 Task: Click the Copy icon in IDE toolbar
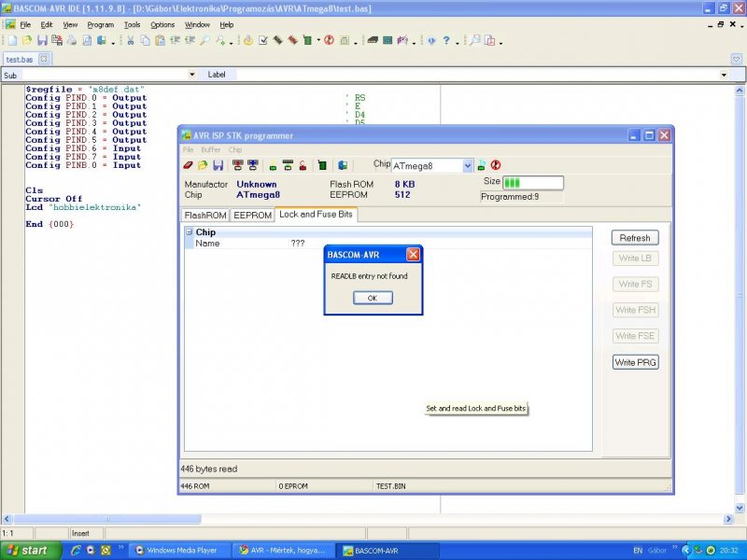pyautogui.click(x=145, y=40)
